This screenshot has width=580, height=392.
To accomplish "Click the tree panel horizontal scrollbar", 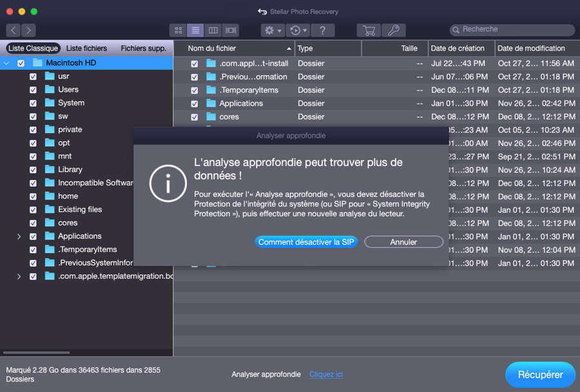I will pyautogui.click(x=36, y=353).
